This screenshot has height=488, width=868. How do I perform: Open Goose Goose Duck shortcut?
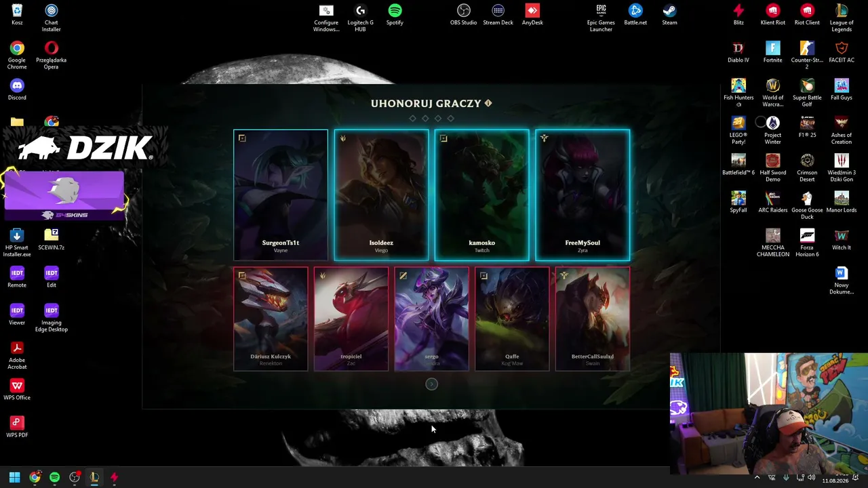(x=807, y=205)
